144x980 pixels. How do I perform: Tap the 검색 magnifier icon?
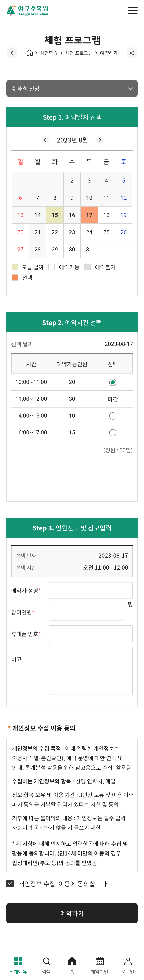tap(46, 961)
